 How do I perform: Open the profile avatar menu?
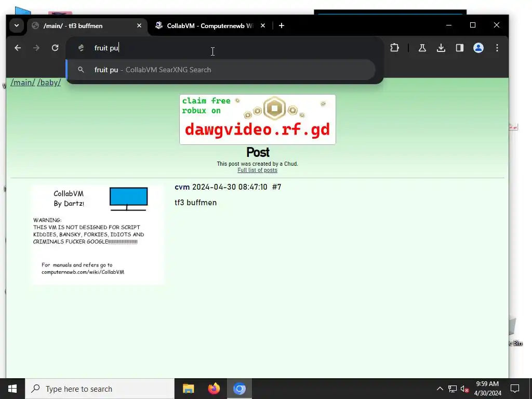[x=478, y=48]
